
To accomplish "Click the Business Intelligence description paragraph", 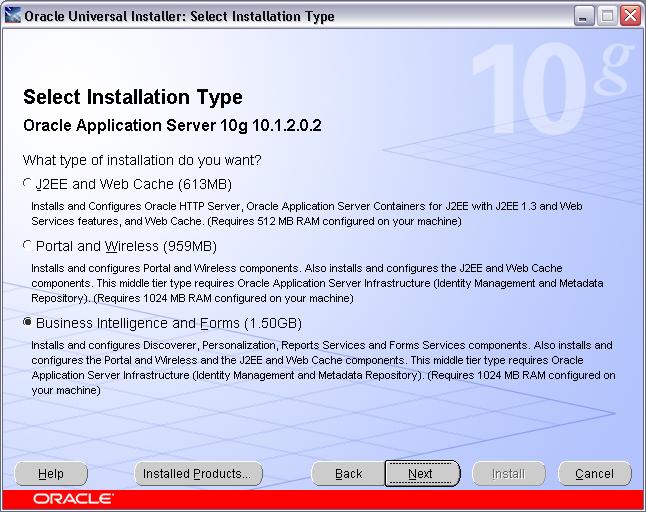I will (x=320, y=367).
